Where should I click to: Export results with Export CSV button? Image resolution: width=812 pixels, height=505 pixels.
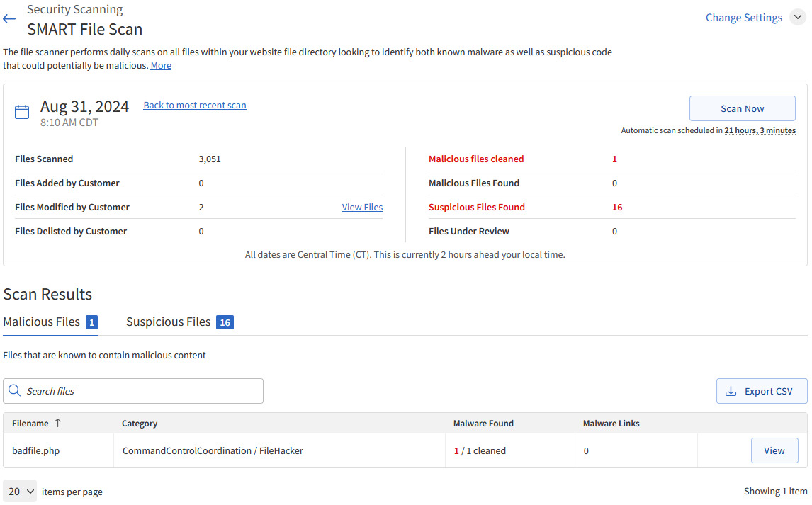(762, 391)
